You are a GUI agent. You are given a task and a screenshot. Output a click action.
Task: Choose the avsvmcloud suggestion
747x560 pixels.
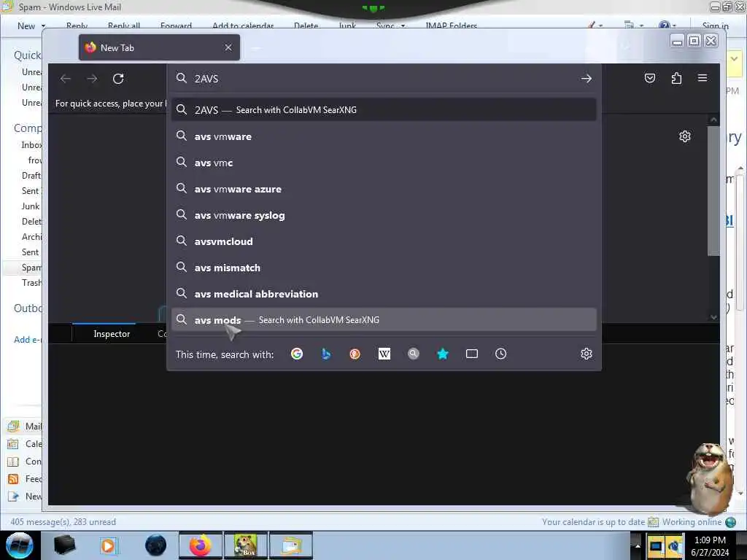[x=384, y=241]
